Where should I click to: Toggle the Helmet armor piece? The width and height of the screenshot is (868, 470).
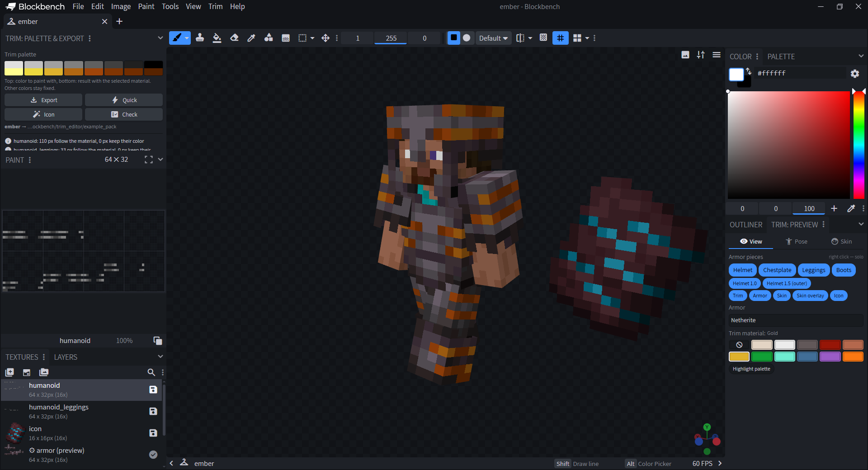click(x=743, y=270)
